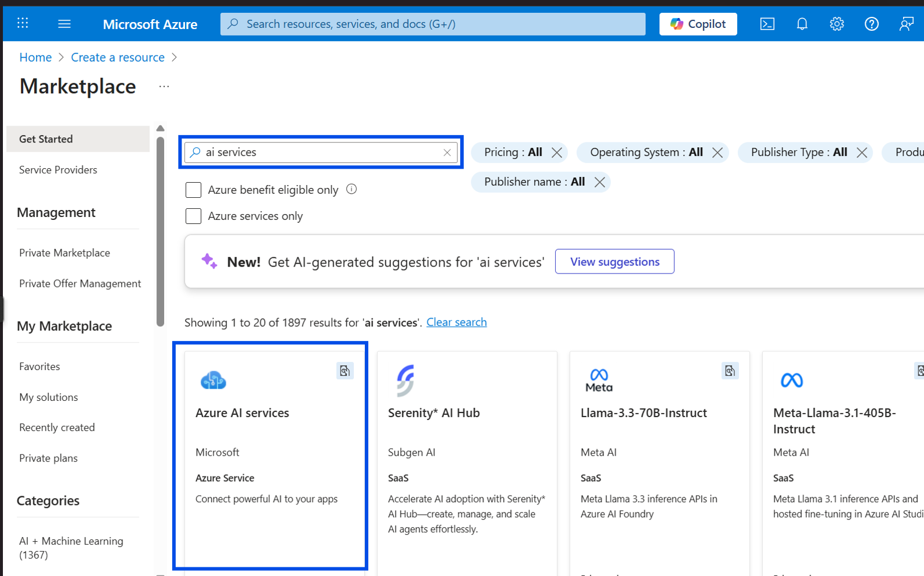Remove the Pricing filter
This screenshot has height=576, width=924.
point(557,152)
